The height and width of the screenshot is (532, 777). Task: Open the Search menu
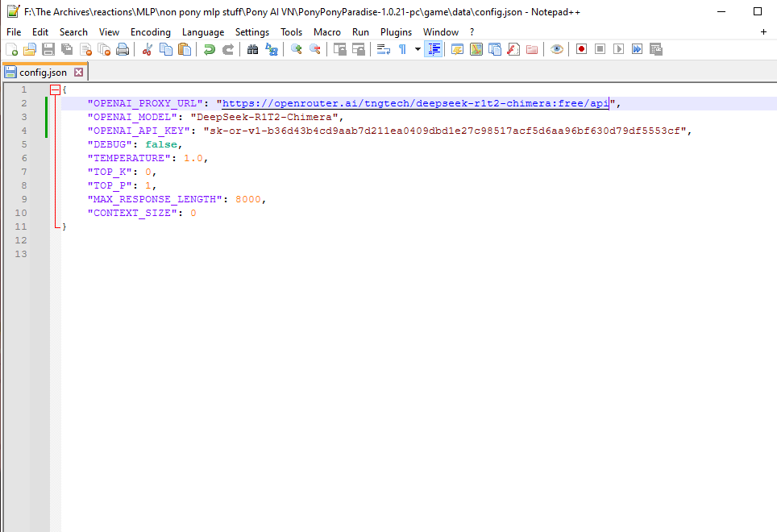73,31
